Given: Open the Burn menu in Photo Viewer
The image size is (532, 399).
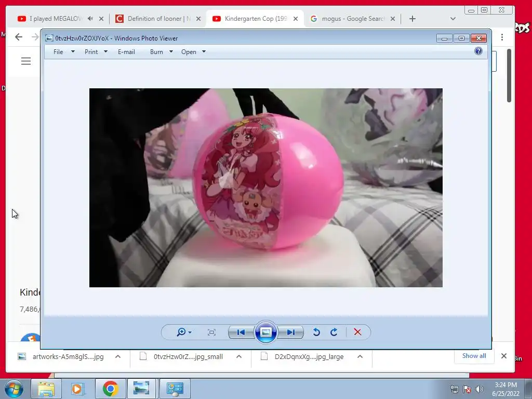Looking at the screenshot, I should pos(156,52).
